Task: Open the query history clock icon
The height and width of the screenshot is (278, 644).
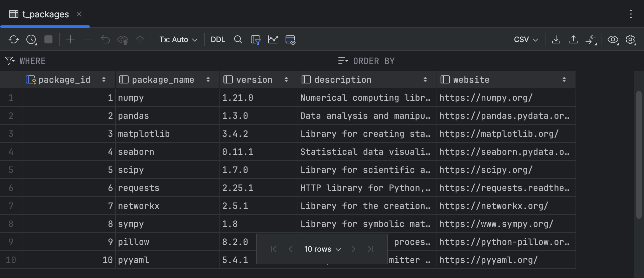Action: pos(31,40)
